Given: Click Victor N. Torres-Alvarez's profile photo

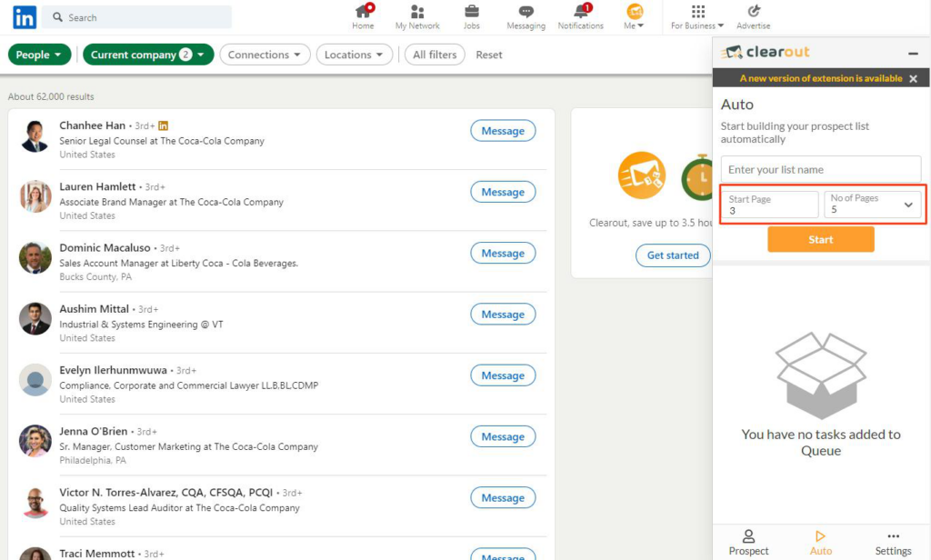Looking at the screenshot, I should coord(35,503).
